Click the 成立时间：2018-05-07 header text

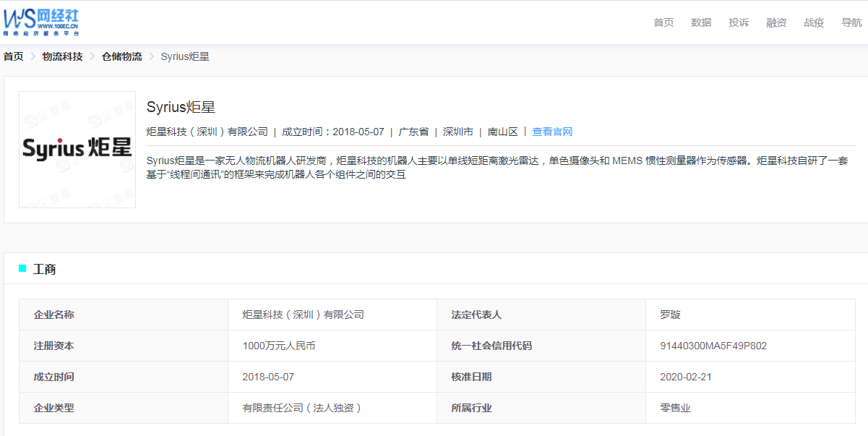(332, 132)
